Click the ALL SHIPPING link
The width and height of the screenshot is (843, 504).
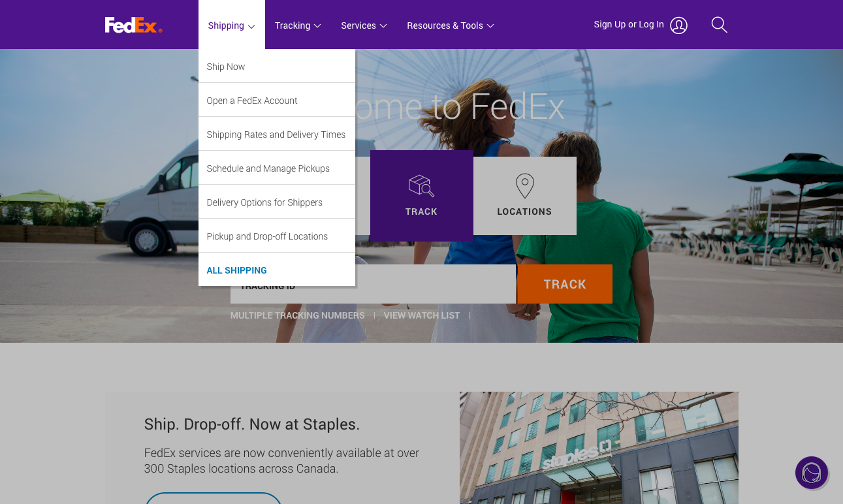click(237, 270)
